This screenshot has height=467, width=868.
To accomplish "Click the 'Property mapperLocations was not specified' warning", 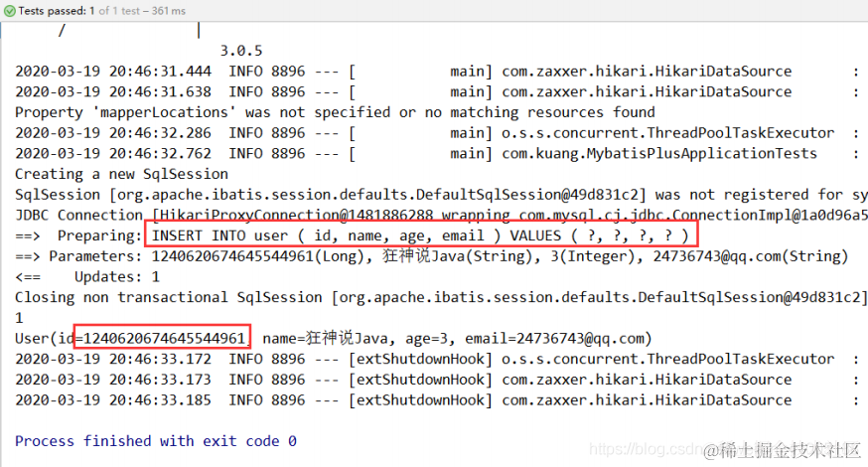I will 335,112.
